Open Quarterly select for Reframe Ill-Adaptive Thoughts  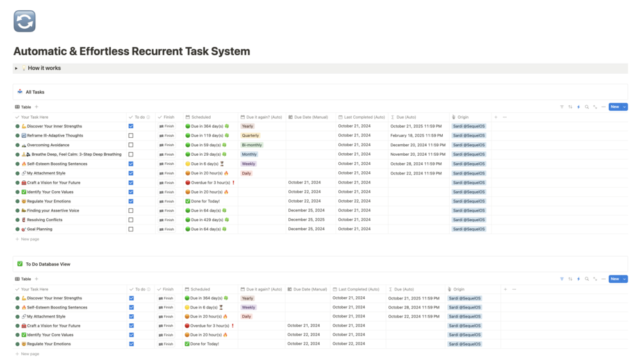point(250,135)
